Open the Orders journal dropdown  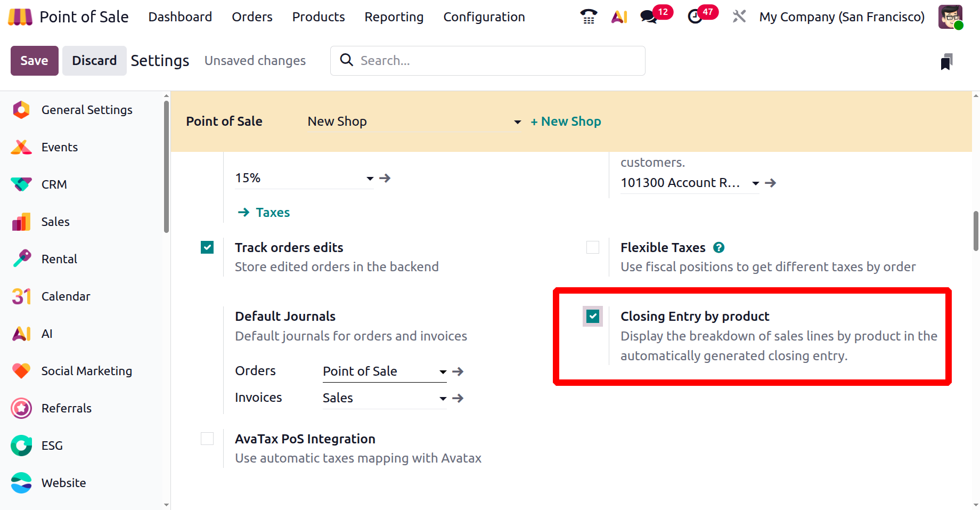click(x=443, y=371)
